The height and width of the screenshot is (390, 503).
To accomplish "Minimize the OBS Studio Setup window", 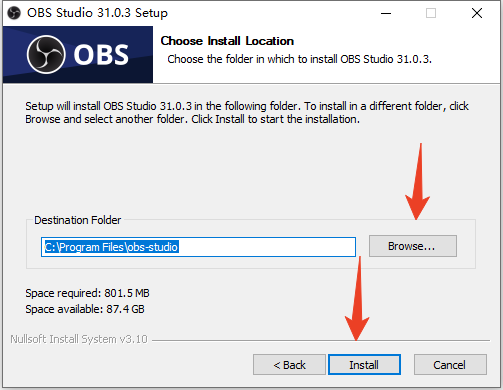I will pyautogui.click(x=386, y=13).
